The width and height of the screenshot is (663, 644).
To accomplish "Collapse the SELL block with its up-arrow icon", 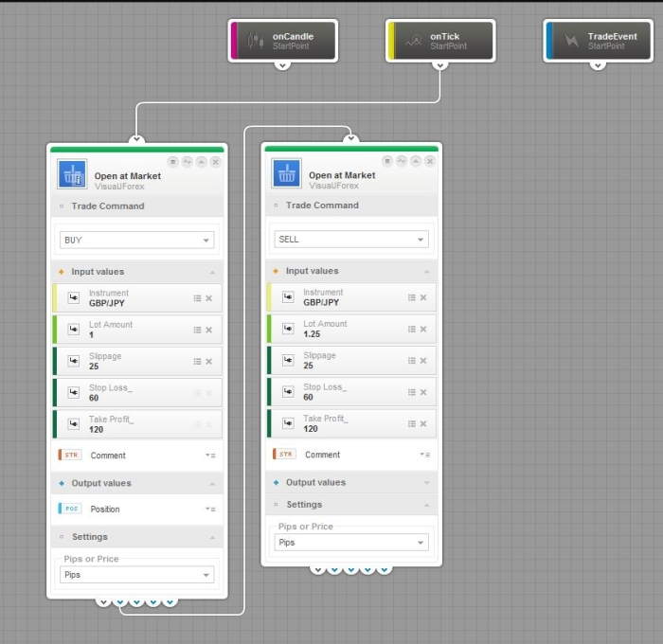I will (416, 161).
